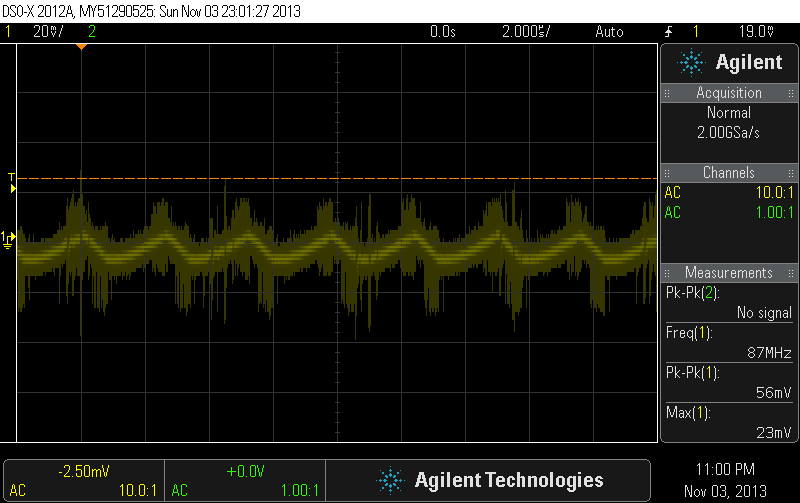
Task: Click the Pk-Pk(2) measurement label
Action: pyautogui.click(x=692, y=293)
